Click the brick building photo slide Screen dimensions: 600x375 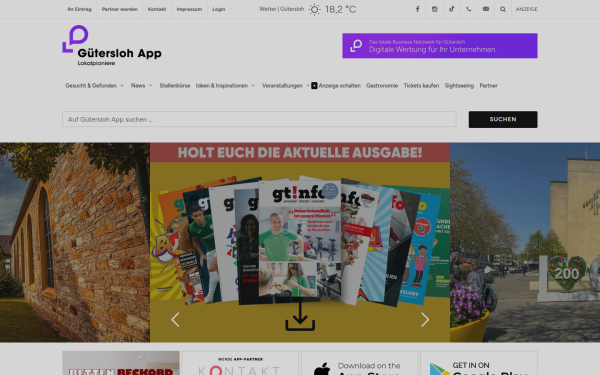coord(75,242)
